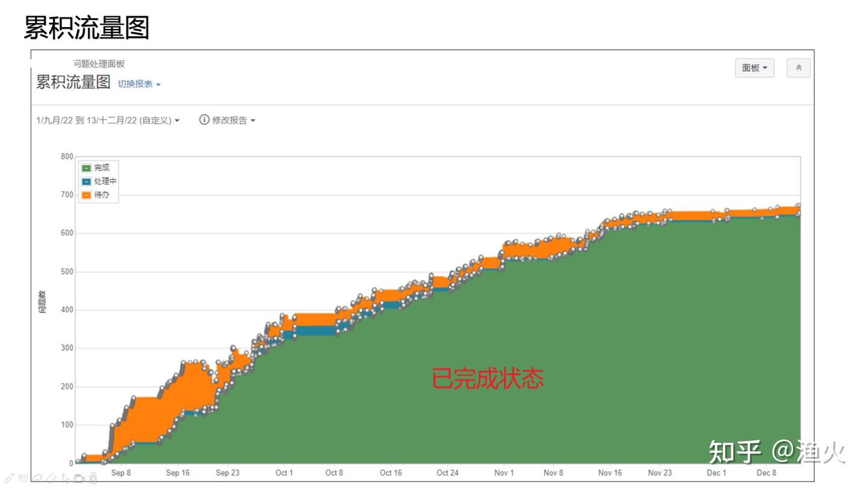The image size is (868, 488).
Task: Click the camera recording icon
Action: coord(79,478)
